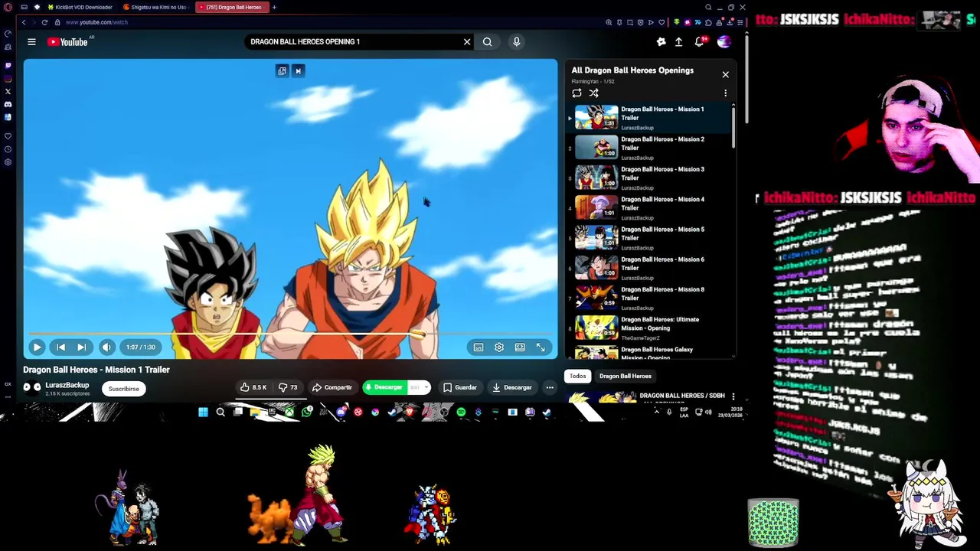Click the pop-out video icon above player
980x551 pixels.
click(282, 71)
